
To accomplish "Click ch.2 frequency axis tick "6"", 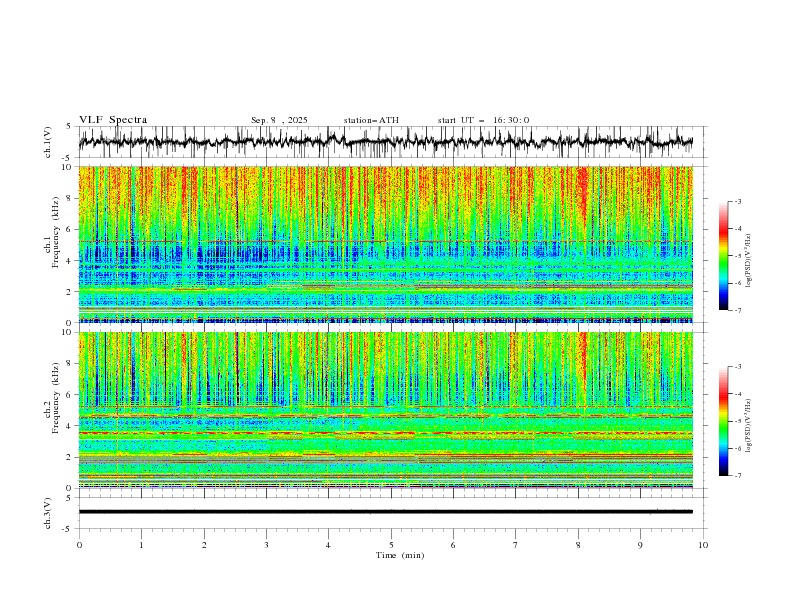I will (70, 395).
